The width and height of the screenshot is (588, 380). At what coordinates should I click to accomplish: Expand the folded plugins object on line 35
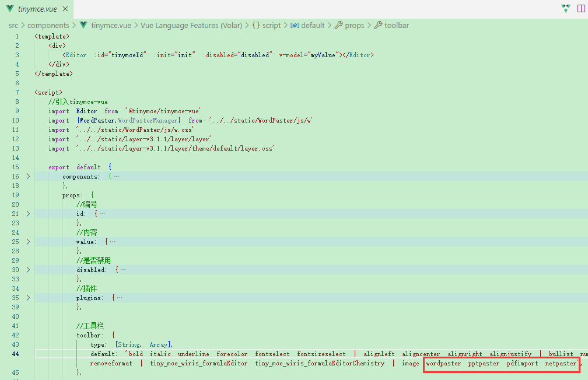point(27,297)
